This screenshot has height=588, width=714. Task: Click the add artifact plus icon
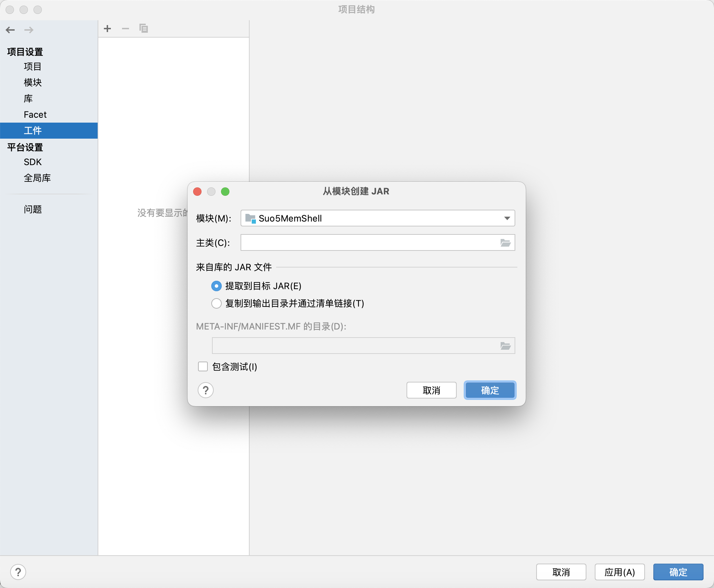tap(107, 29)
